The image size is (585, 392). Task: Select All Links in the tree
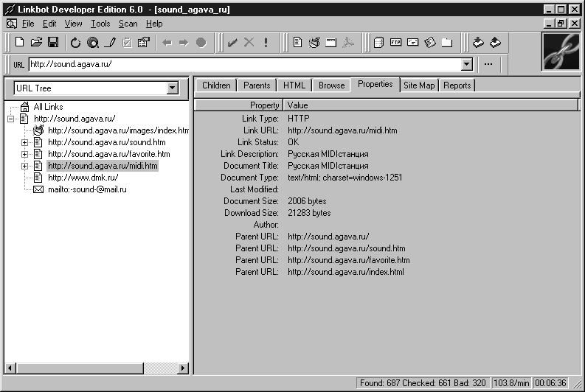(48, 107)
